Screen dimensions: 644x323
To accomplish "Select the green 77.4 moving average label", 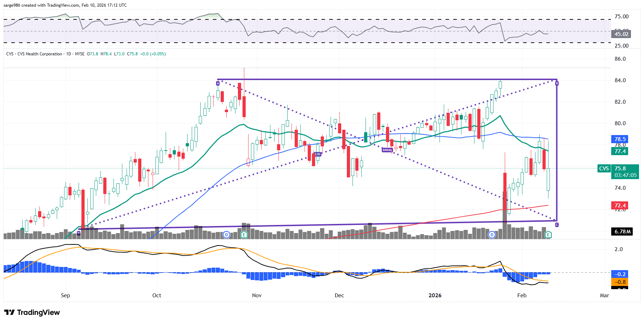I will [620, 151].
